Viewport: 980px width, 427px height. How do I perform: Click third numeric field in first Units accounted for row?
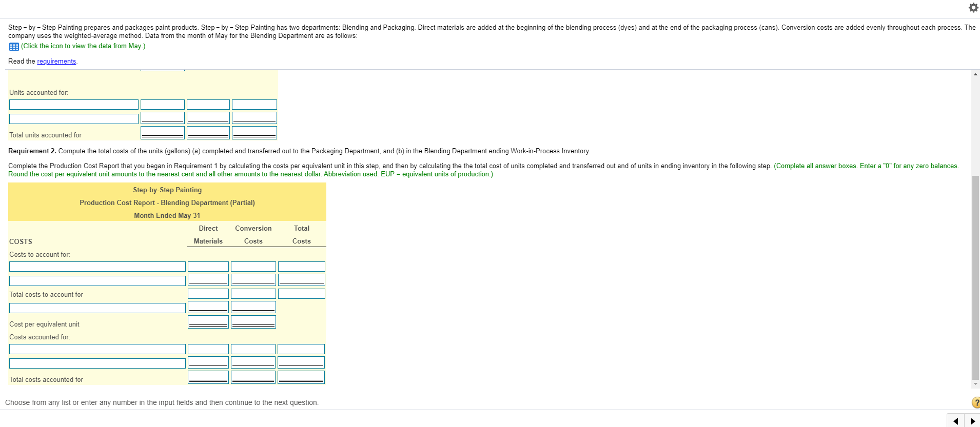(x=254, y=105)
